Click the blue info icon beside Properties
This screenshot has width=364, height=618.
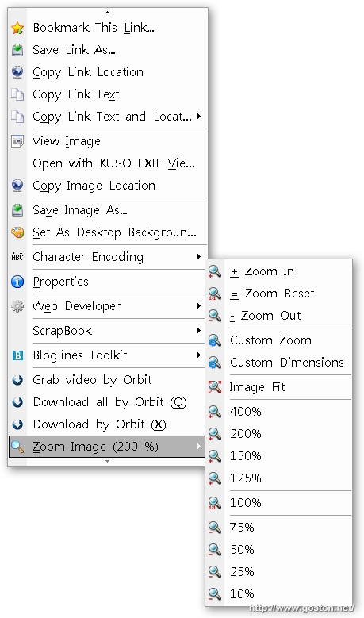tap(17, 282)
